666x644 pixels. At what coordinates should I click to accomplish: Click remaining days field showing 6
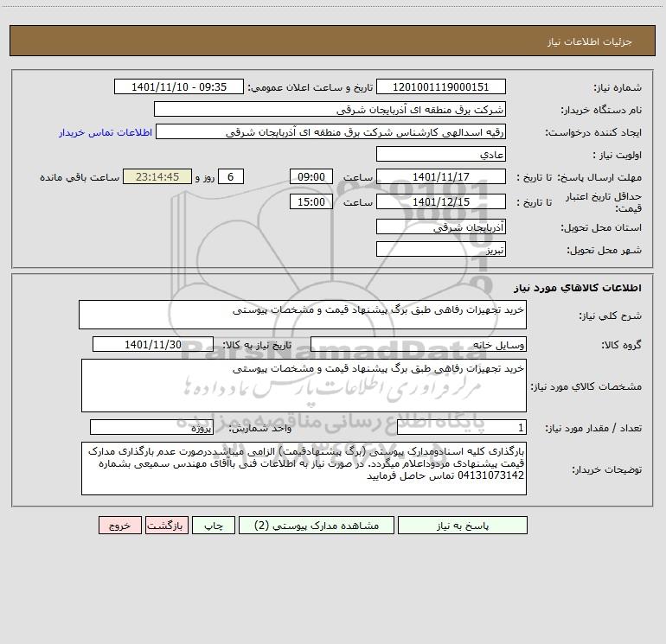click(231, 176)
